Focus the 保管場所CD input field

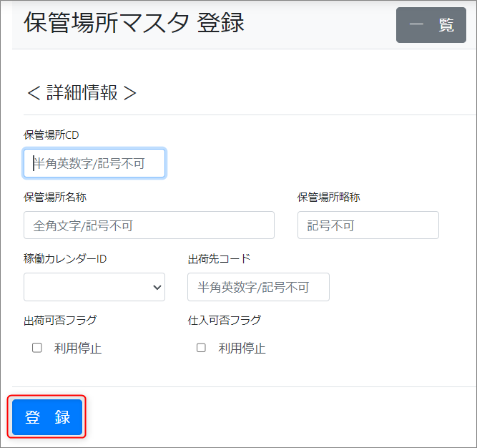(x=94, y=163)
